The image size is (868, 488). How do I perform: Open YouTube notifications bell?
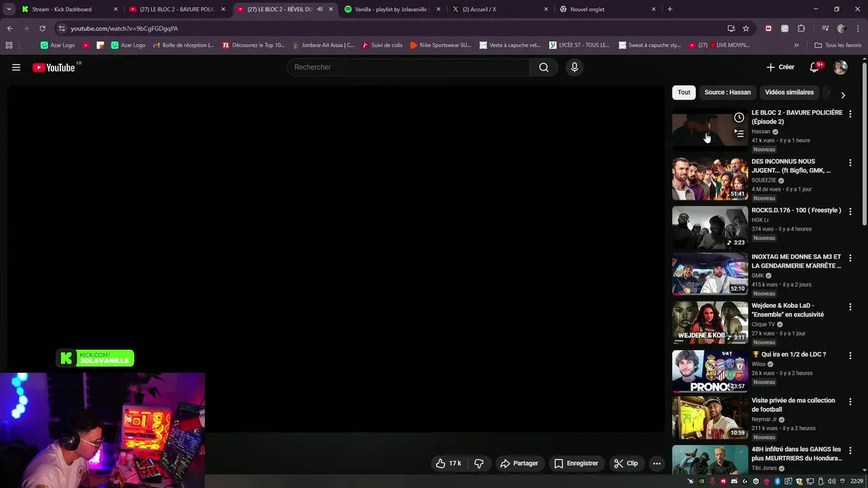point(814,67)
